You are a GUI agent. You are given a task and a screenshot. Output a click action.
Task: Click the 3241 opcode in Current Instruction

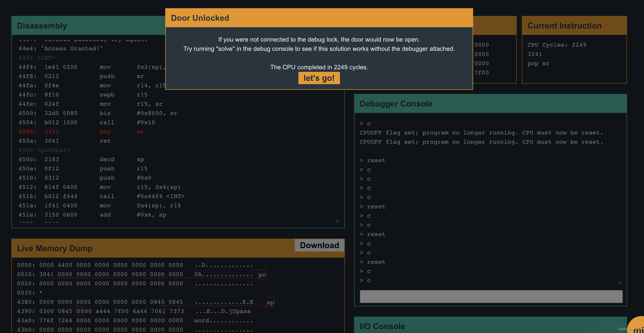coord(535,54)
